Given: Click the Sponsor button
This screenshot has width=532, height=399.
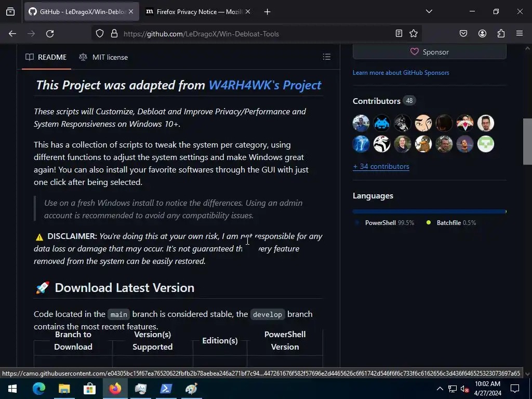Looking at the screenshot, I should point(430,52).
